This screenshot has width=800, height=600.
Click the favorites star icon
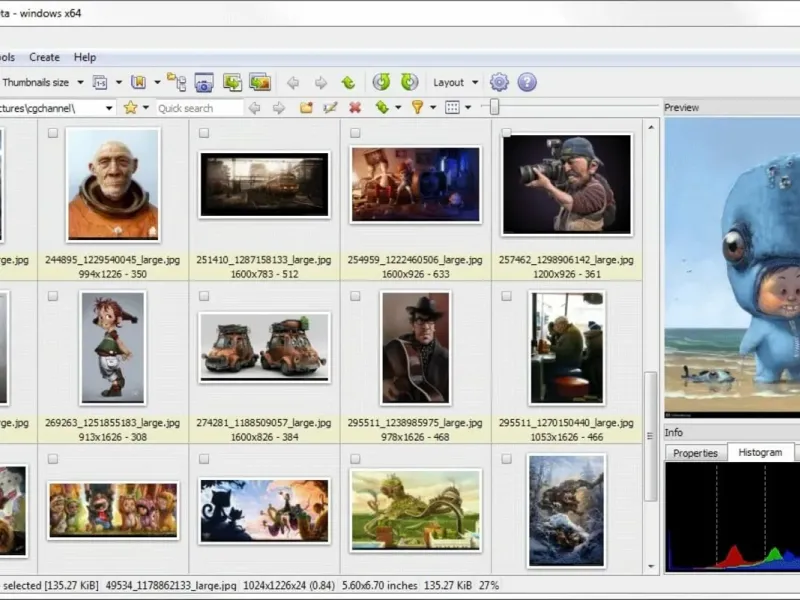130,108
